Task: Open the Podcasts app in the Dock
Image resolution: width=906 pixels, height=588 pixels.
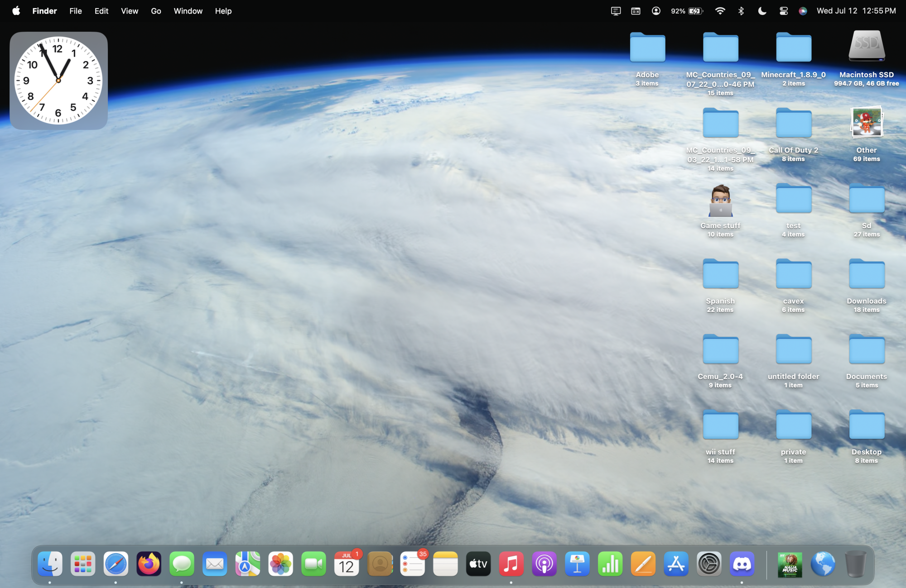Action: (544, 564)
